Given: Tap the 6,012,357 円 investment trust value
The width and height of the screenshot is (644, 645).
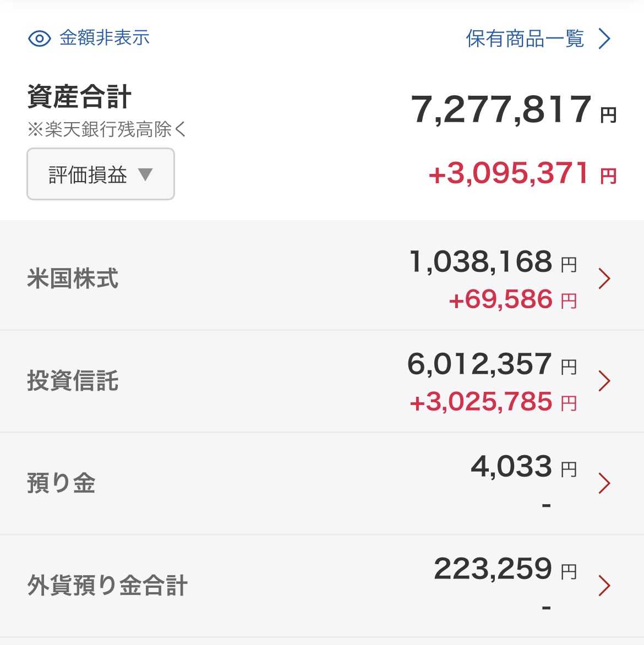Looking at the screenshot, I should [491, 364].
